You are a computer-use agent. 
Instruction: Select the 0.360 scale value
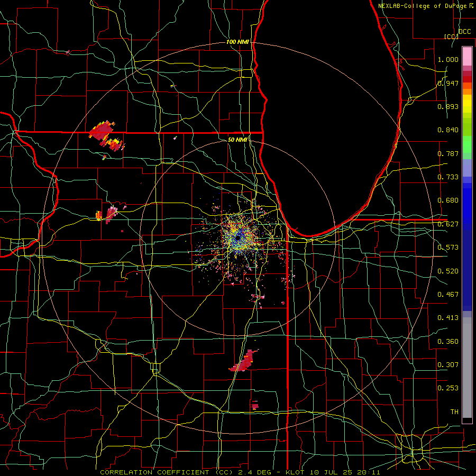(448, 342)
